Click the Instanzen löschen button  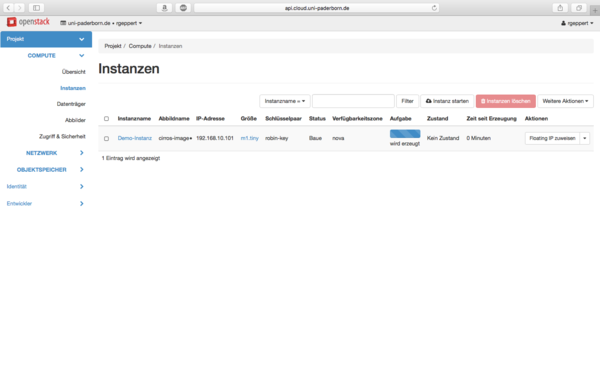(505, 101)
